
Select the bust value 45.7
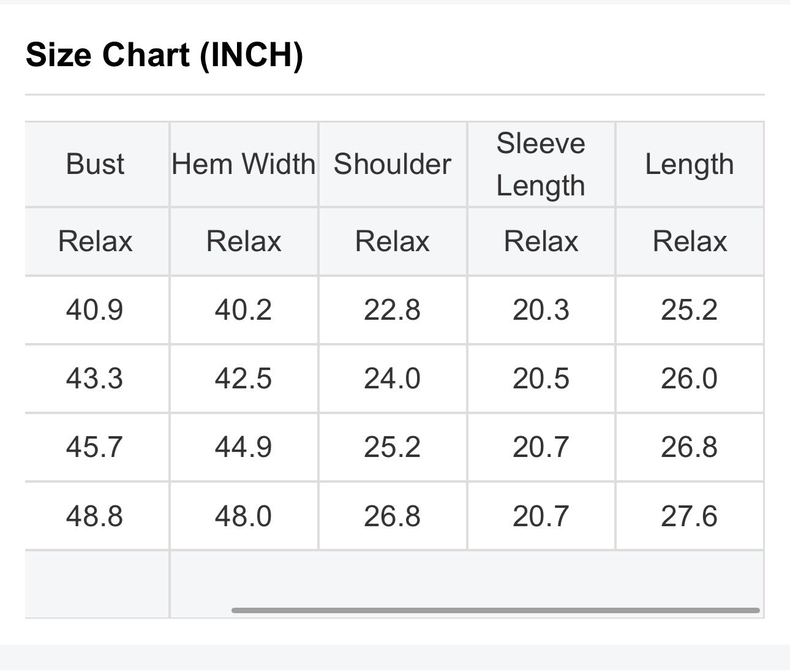pos(95,447)
